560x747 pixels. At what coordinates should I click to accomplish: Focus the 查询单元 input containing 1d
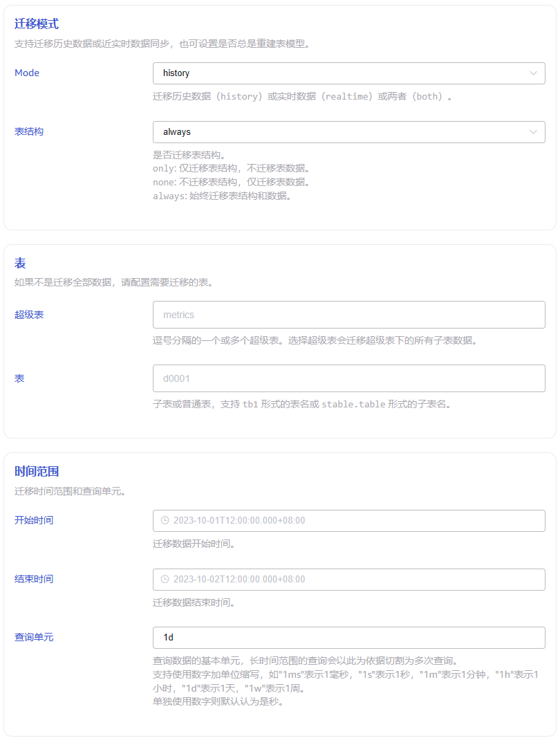348,638
